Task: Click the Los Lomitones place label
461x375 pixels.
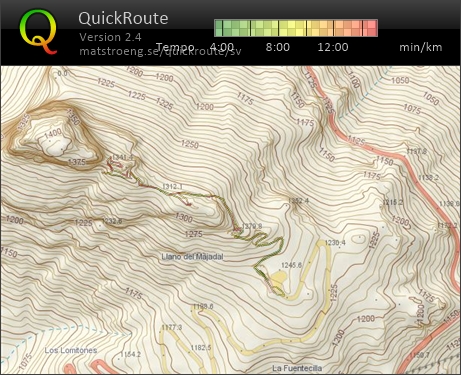Action: (71, 350)
